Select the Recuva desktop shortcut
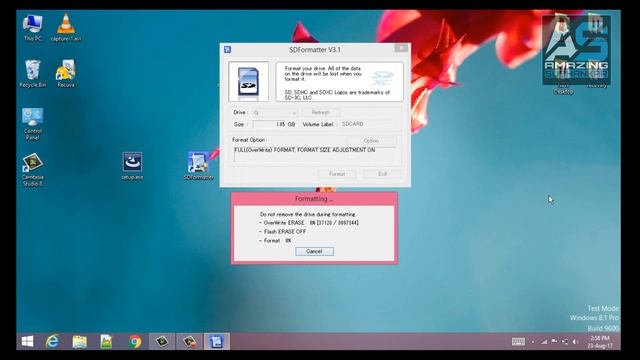 [66, 73]
